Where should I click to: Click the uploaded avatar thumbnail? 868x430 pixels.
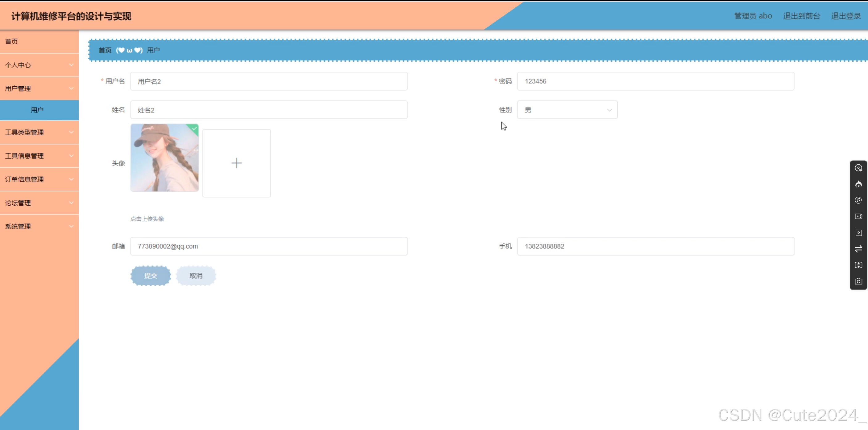[164, 158]
